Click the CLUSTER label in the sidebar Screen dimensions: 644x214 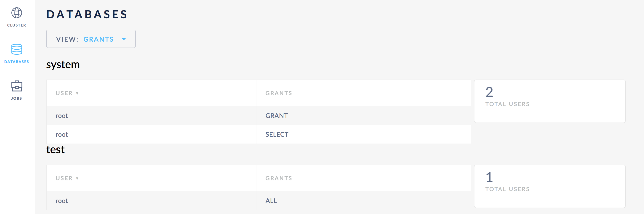point(16,25)
